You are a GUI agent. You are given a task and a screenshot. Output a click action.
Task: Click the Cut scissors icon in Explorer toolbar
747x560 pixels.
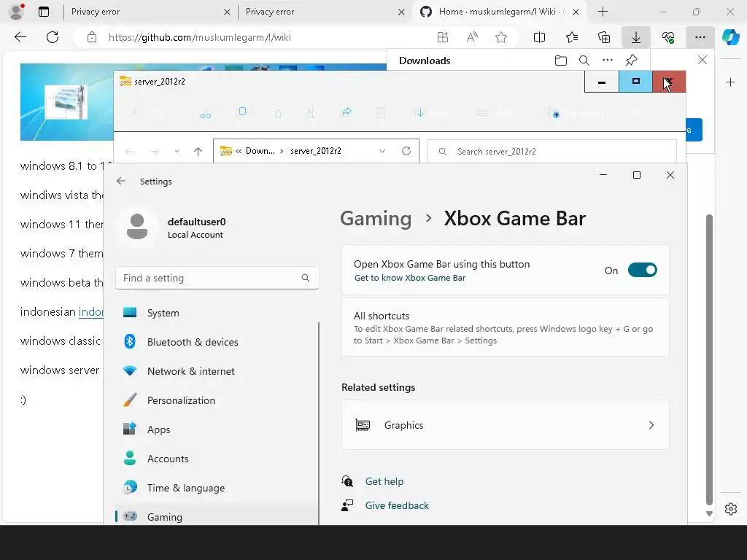205,113
